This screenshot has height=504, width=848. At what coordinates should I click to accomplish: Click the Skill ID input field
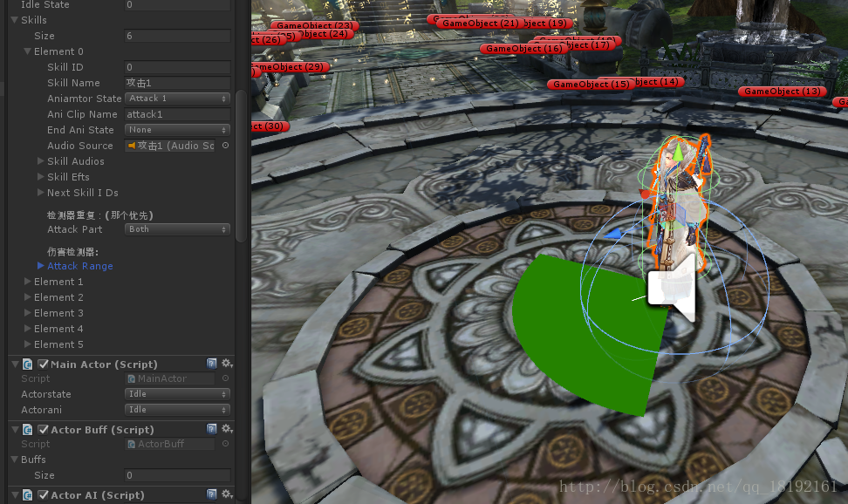[177, 67]
